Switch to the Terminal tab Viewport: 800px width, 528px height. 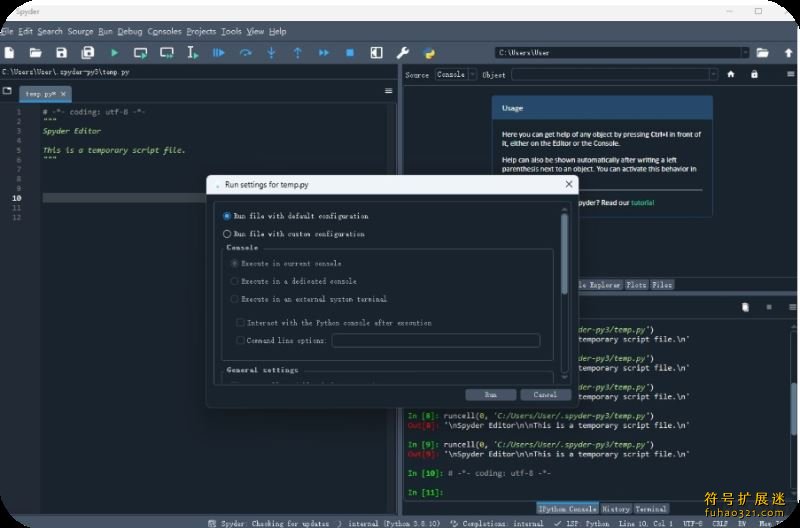651,509
